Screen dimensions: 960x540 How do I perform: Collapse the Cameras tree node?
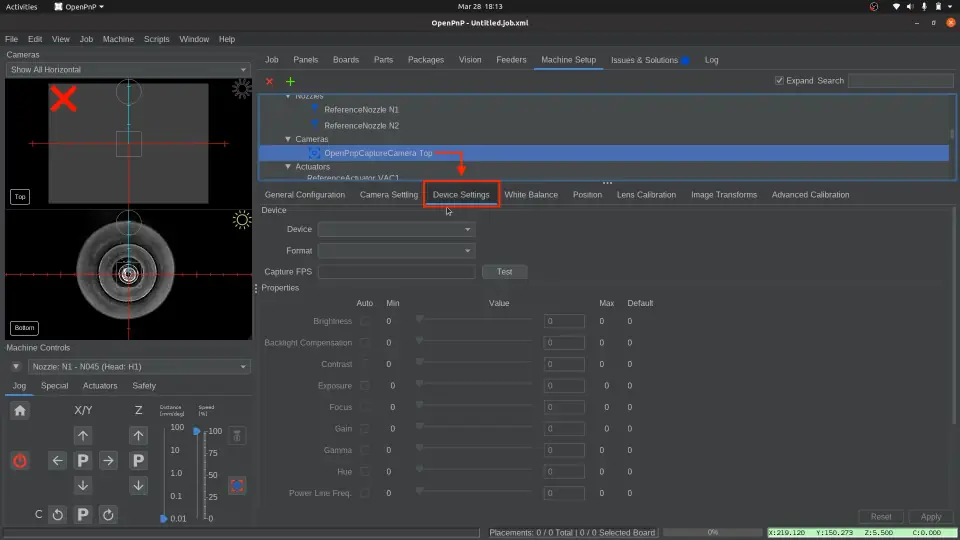point(288,139)
